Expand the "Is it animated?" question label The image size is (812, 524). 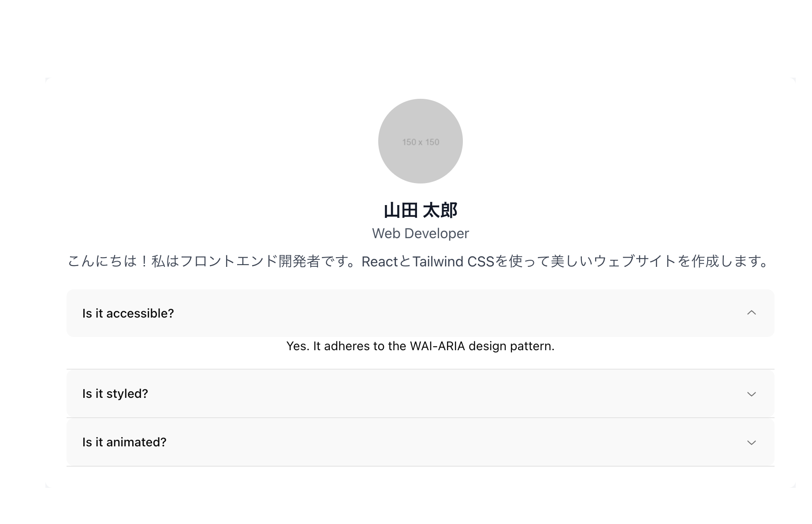pos(124,442)
